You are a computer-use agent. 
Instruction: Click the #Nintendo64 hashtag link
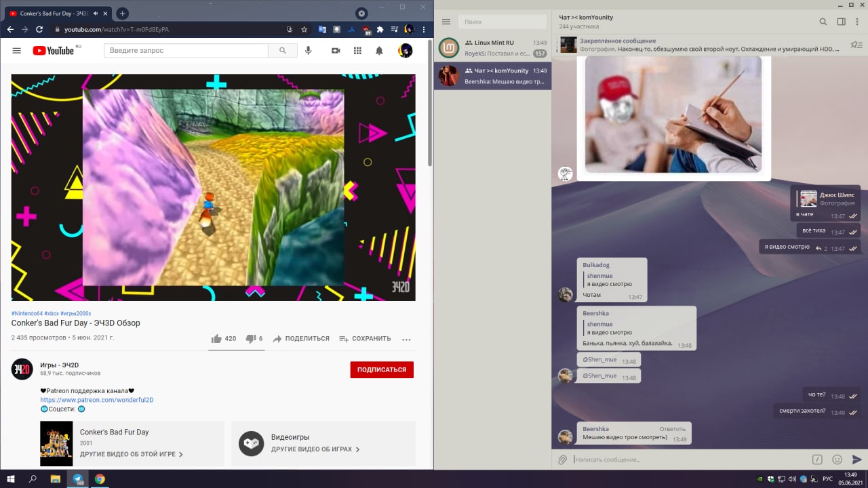pos(26,313)
